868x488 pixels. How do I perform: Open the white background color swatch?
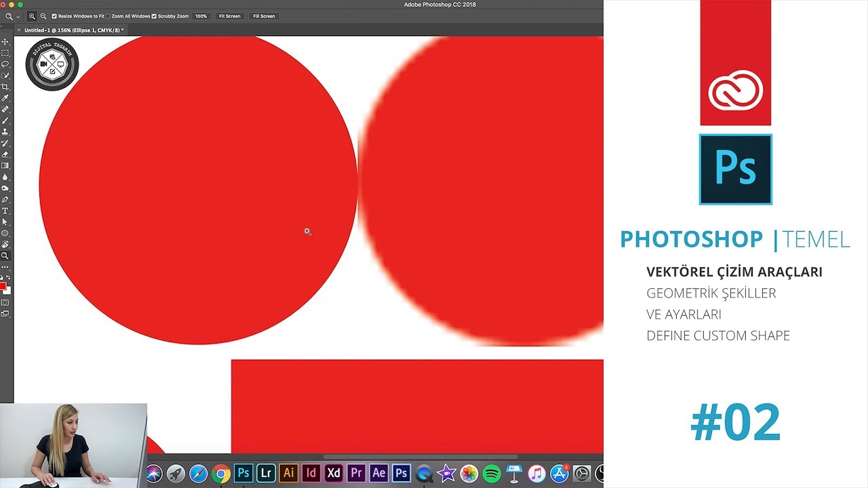coord(8,291)
